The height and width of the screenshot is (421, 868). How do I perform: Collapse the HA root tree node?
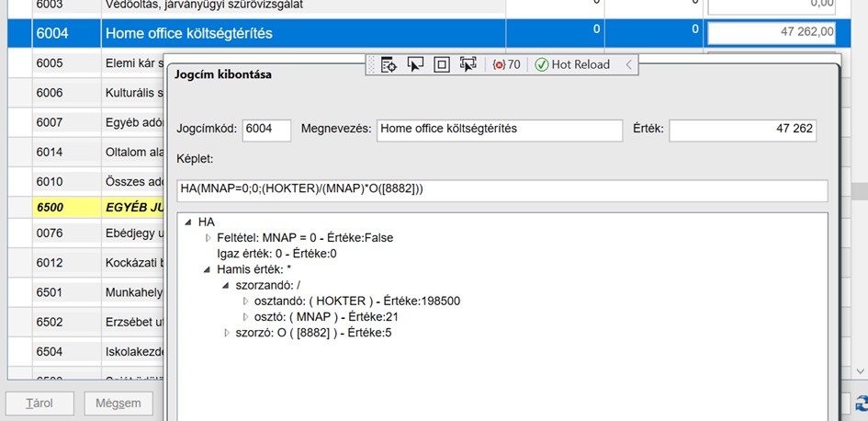point(188,222)
